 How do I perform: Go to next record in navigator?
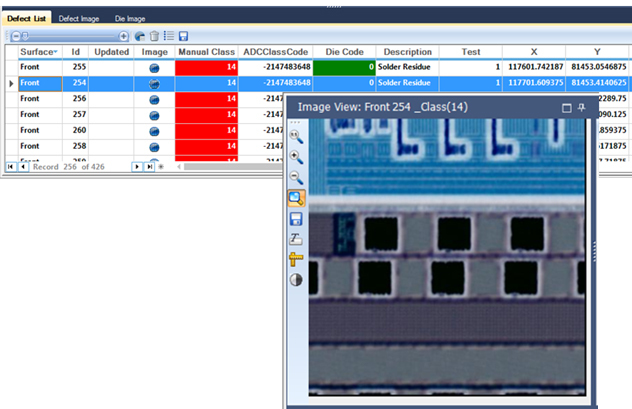coord(138,166)
